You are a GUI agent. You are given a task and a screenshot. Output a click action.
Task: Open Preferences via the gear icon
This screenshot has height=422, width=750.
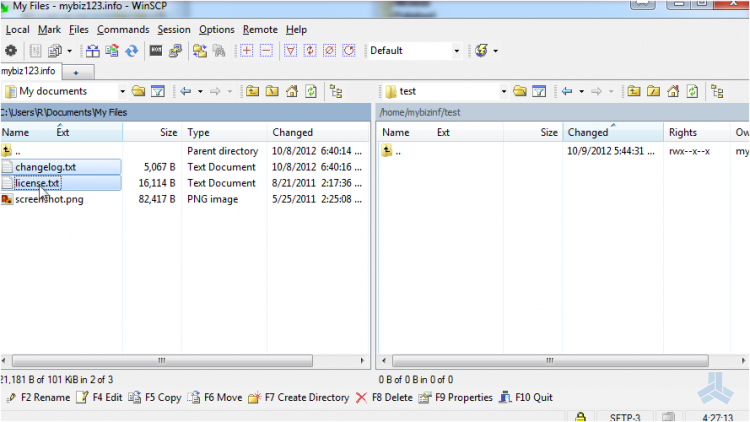tap(11, 50)
